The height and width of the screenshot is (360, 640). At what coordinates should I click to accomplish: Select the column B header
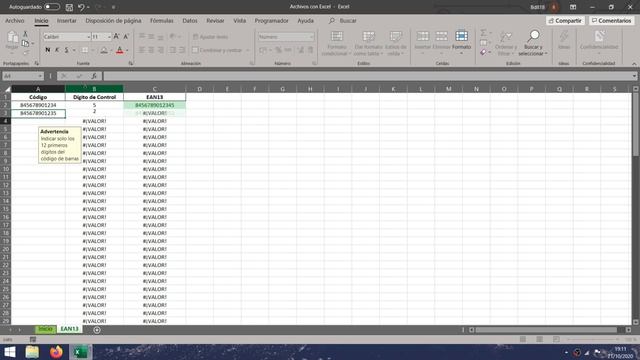94,89
